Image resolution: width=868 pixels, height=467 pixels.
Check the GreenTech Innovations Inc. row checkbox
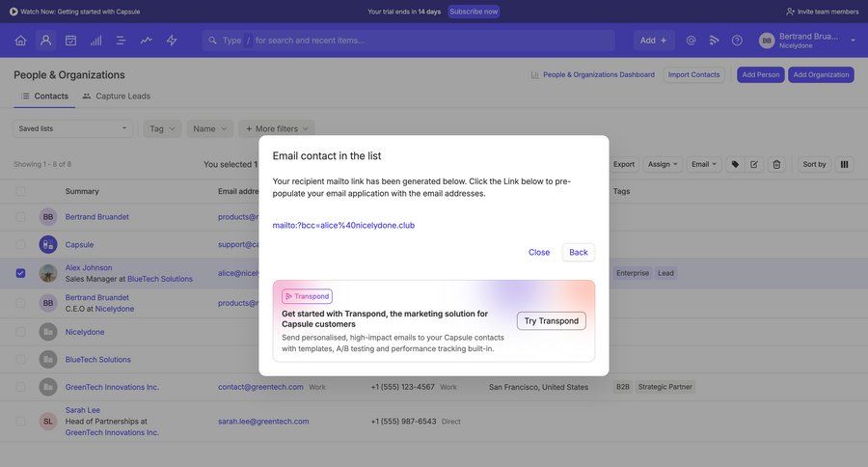coord(20,387)
